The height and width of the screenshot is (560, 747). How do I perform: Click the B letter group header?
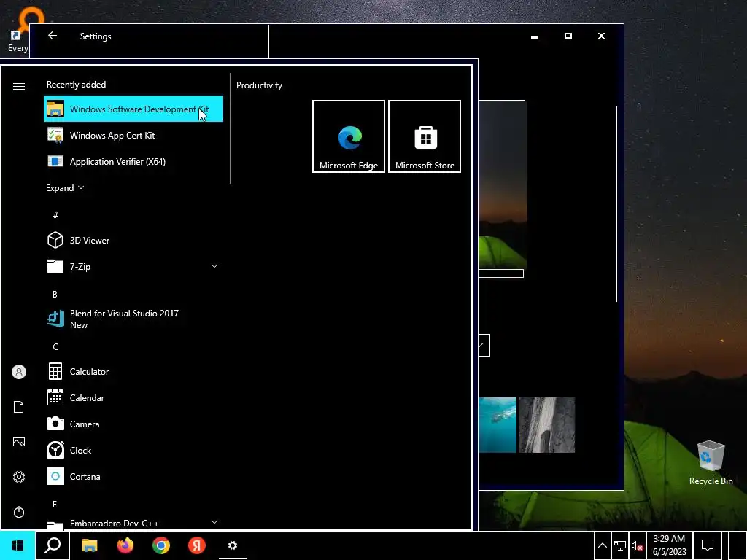(x=55, y=295)
